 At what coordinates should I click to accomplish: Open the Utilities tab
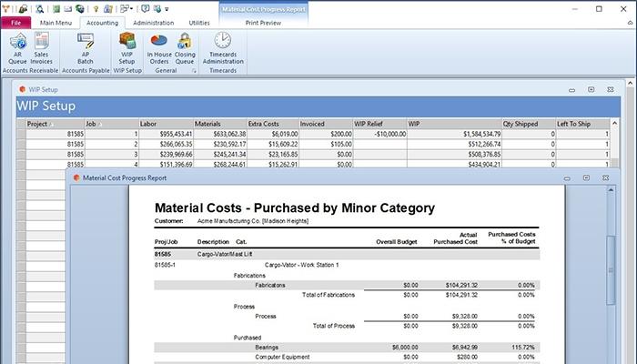point(199,23)
